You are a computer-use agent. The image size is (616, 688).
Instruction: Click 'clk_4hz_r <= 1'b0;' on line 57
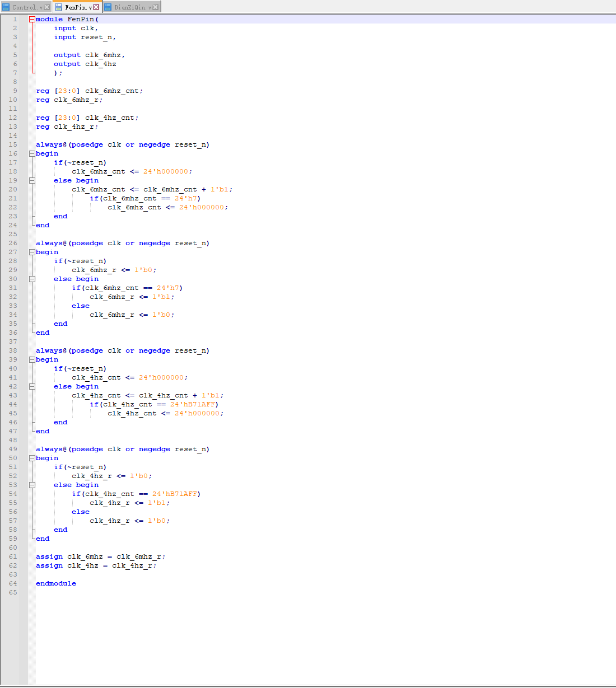[x=130, y=521]
